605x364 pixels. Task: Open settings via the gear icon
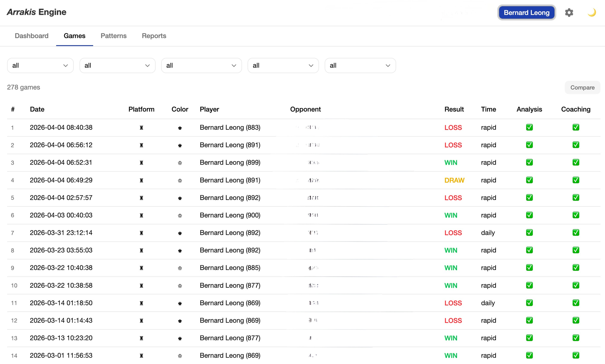pyautogui.click(x=569, y=12)
